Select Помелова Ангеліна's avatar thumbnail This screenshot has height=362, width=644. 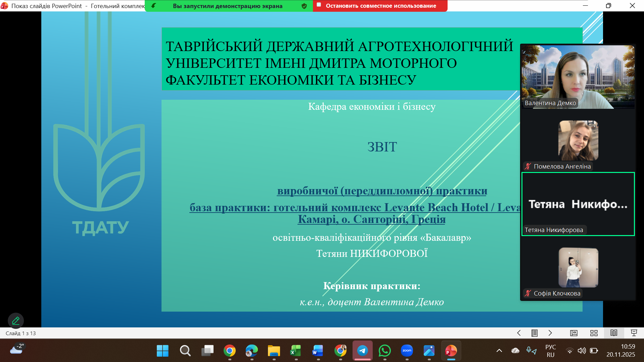(578, 140)
